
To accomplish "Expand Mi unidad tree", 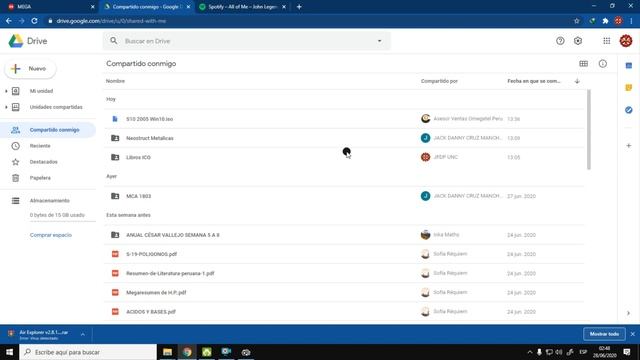I will click(x=6, y=91).
